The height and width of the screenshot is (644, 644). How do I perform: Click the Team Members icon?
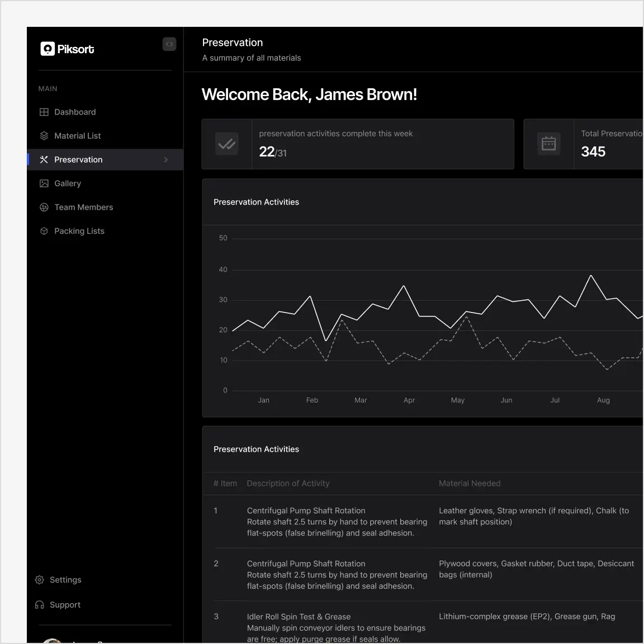pos(44,207)
